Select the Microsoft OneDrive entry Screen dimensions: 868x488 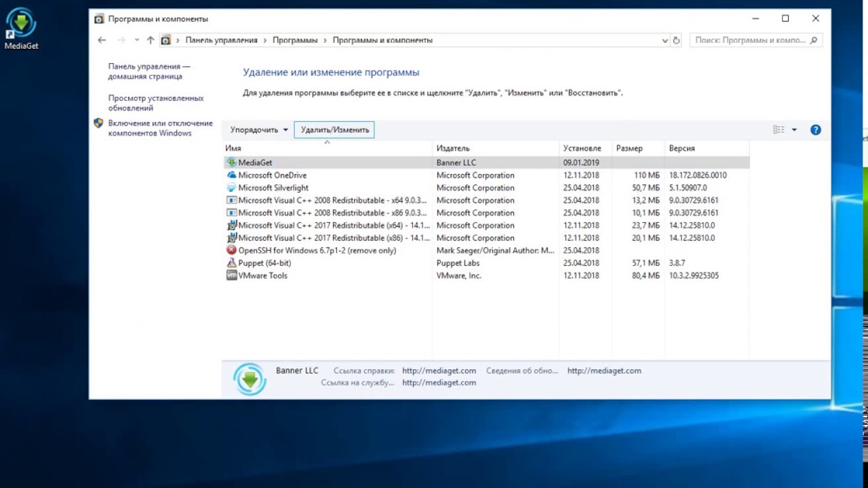pyautogui.click(x=272, y=175)
